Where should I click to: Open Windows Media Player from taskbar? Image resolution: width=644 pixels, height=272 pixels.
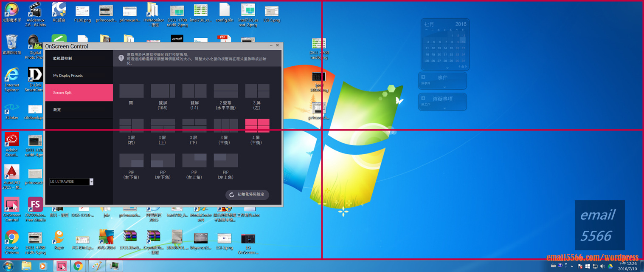coord(42,266)
